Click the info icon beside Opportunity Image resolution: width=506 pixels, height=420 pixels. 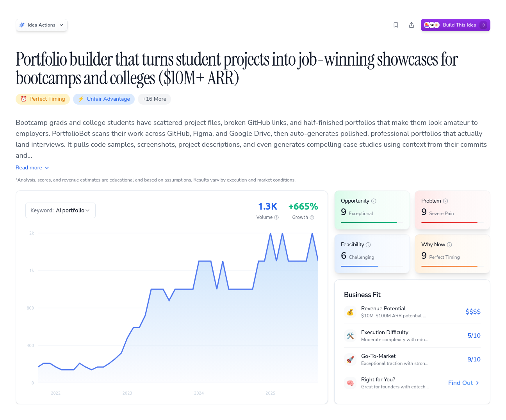[x=374, y=201]
